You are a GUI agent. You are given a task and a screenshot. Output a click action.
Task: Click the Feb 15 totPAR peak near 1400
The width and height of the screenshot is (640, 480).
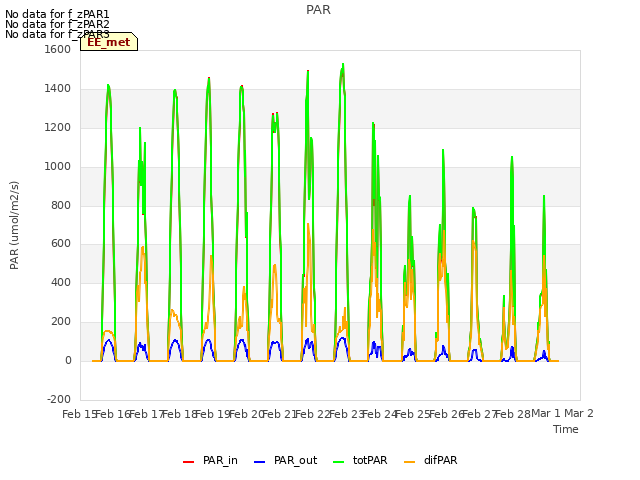(108, 87)
